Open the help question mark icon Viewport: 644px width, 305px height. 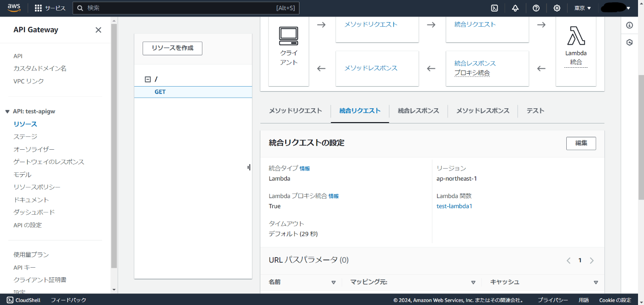(536, 8)
